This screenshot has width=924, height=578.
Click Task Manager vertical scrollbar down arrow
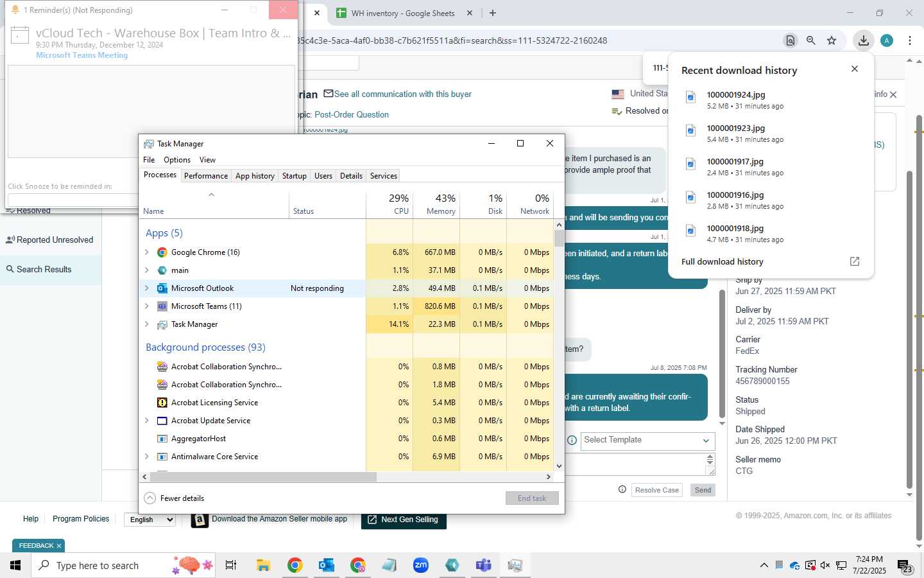tap(559, 466)
